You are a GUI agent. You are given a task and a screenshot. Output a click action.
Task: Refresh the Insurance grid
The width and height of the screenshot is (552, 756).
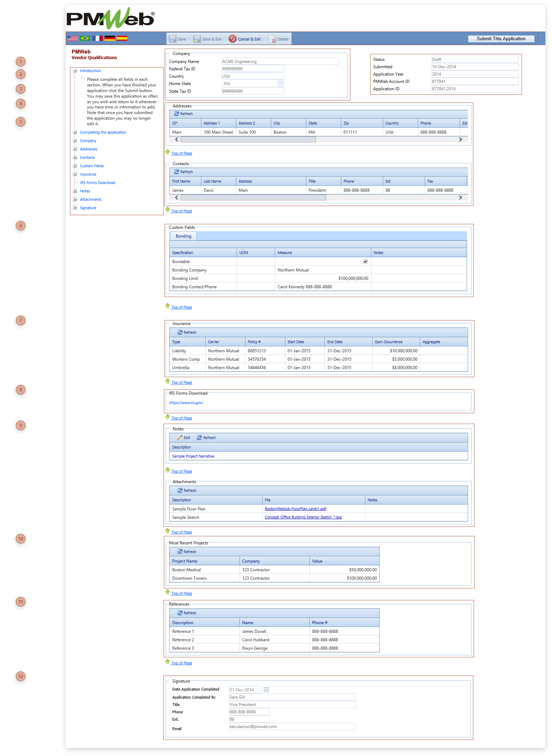tap(187, 332)
